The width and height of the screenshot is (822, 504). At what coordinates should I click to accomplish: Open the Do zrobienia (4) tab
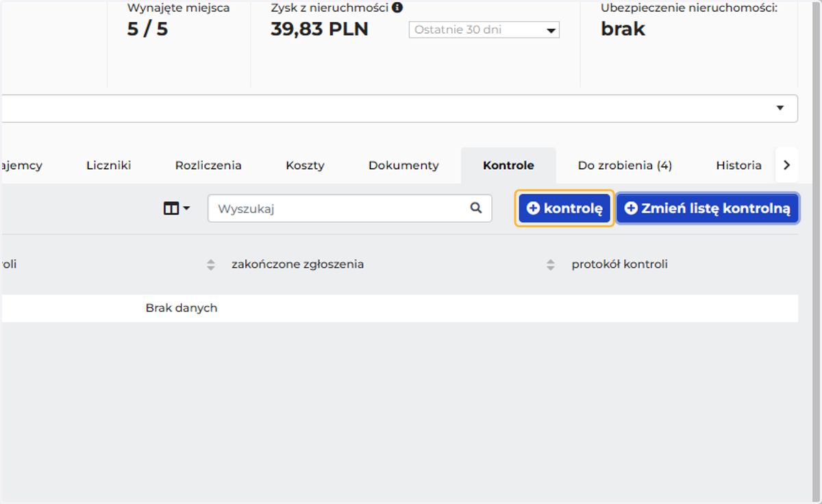pos(625,165)
